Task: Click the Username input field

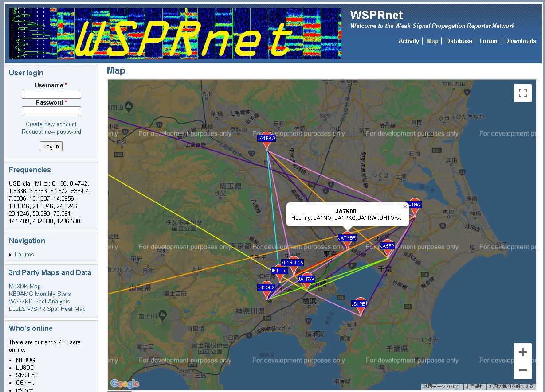Action: click(51, 94)
